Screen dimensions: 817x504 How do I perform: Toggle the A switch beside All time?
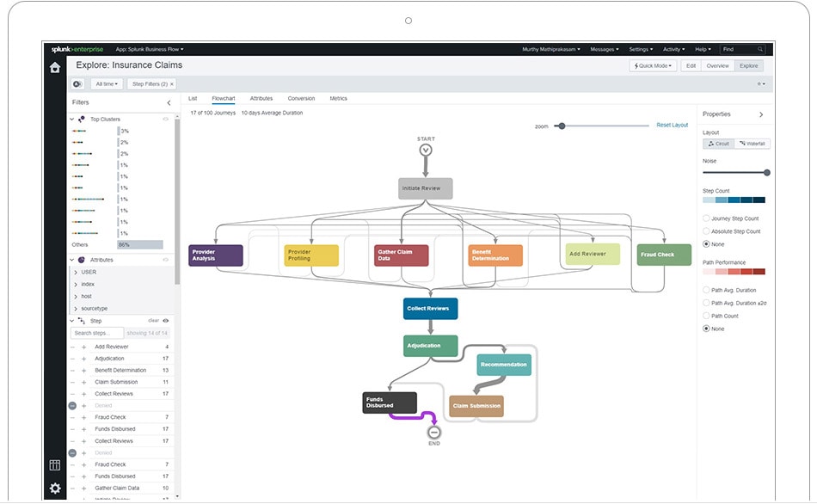pos(77,84)
